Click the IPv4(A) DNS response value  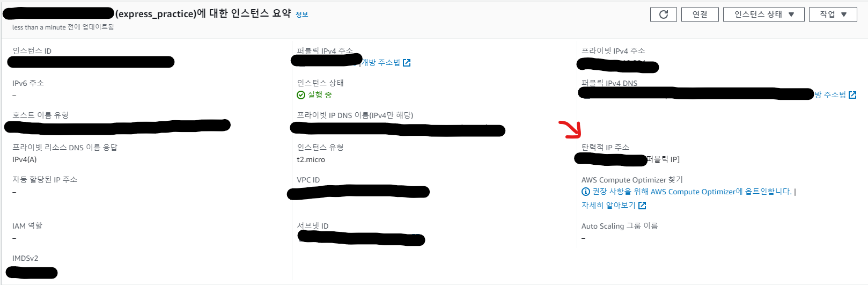pyautogui.click(x=25, y=159)
